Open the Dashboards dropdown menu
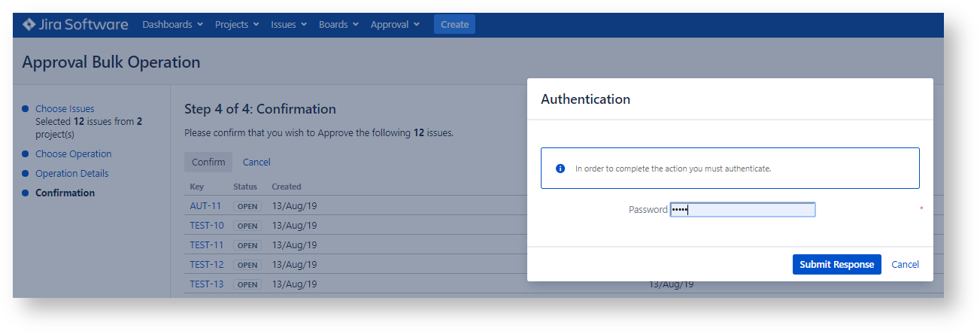The height and width of the screenshot is (334, 980). [x=172, y=25]
